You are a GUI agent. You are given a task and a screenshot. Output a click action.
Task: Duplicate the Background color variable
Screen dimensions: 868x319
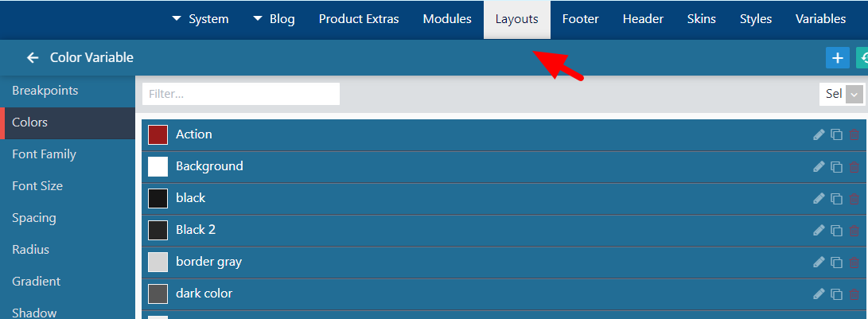(x=836, y=167)
